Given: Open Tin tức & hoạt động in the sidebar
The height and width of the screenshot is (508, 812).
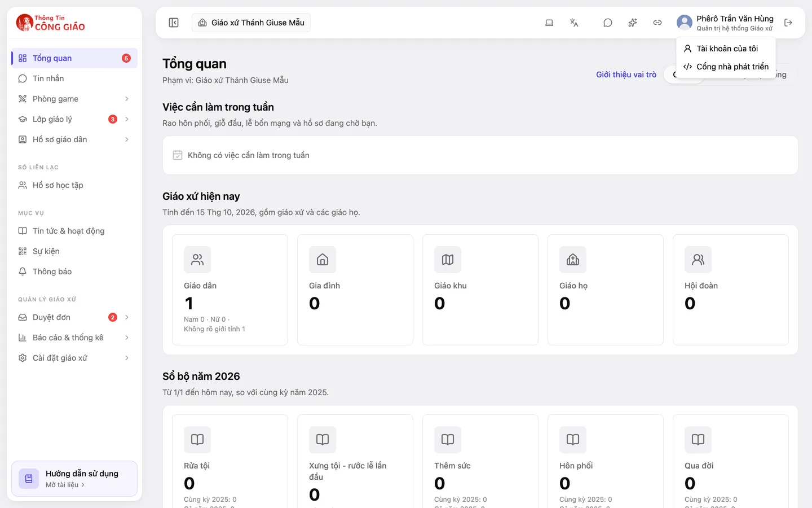Looking at the screenshot, I should pyautogui.click(x=74, y=231).
